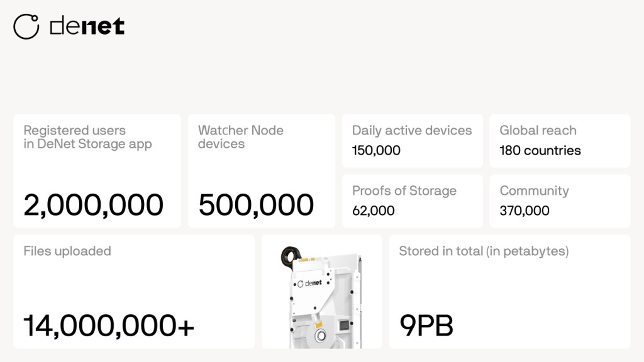
Task: Click the 180 countries text
Action: point(540,150)
